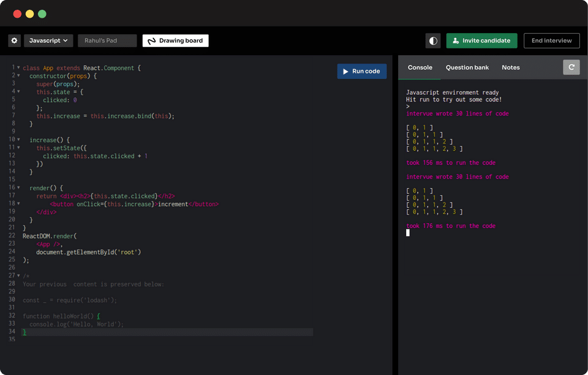The height and width of the screenshot is (375, 588).
Task: Collapse the class App fold arrow on line 1
Action: [x=18, y=67]
